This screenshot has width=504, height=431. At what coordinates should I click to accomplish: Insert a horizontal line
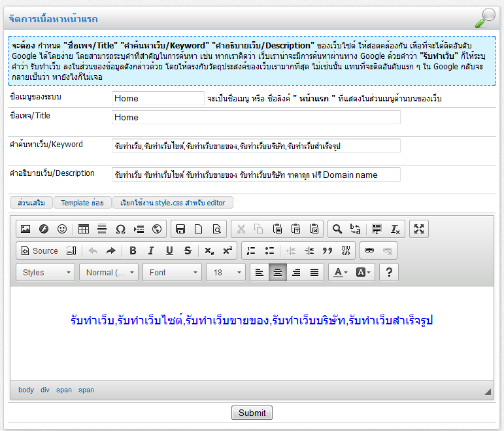102,229
